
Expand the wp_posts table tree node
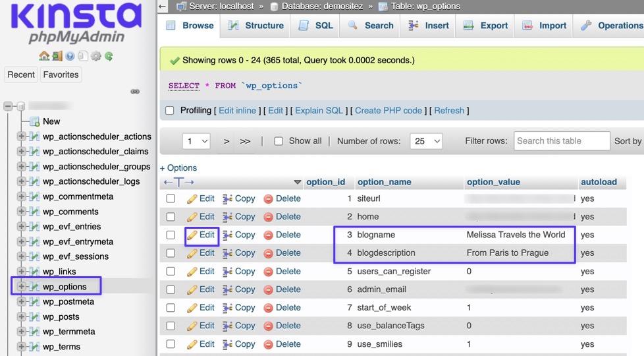tap(22, 317)
